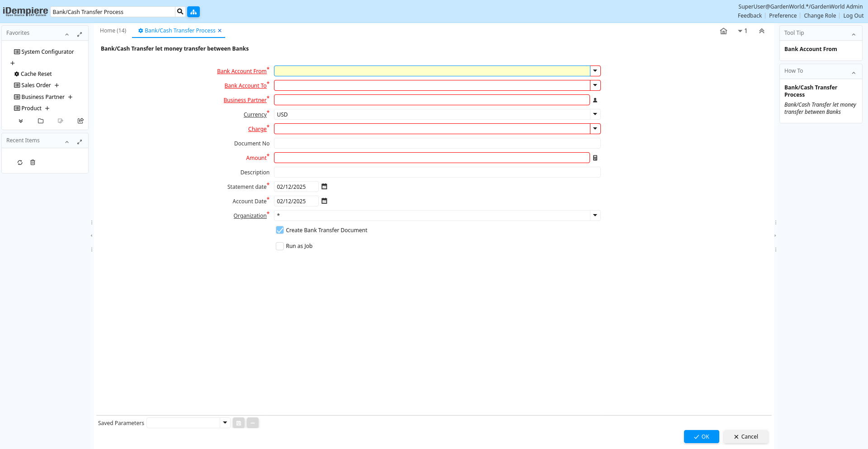This screenshot has width=868, height=449.
Task: Open the Account Date calendar picker
Action: pos(324,201)
